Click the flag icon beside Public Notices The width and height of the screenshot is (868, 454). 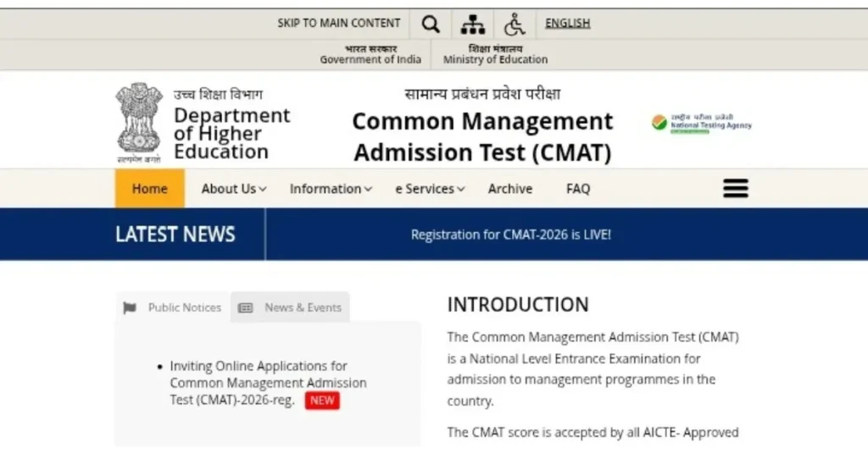[x=130, y=308]
